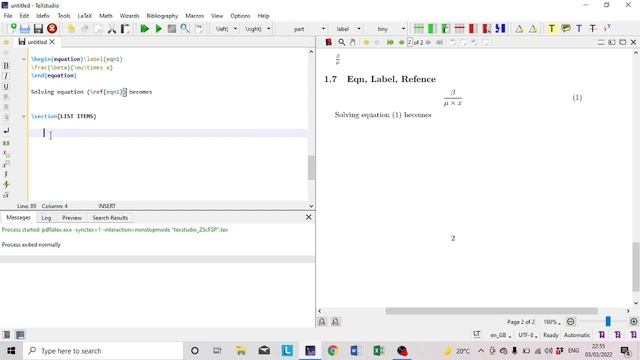Collapse the \section{LIST ITEMS} fold marker
This screenshot has width=640, height=360.
click(x=24, y=116)
